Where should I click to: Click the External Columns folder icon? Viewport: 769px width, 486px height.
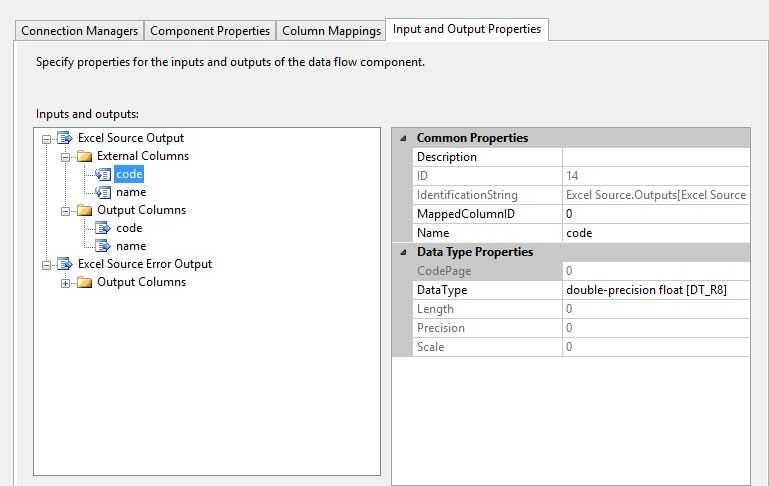[x=84, y=156]
